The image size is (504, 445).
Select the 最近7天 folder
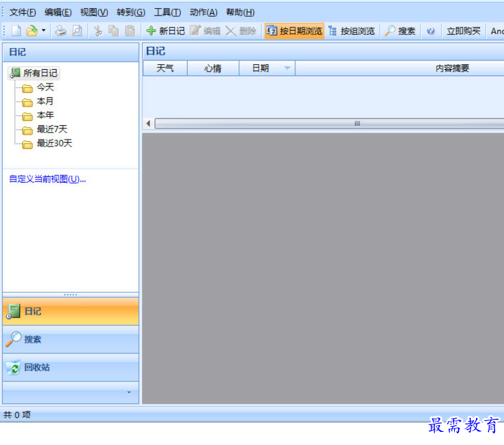[45, 129]
